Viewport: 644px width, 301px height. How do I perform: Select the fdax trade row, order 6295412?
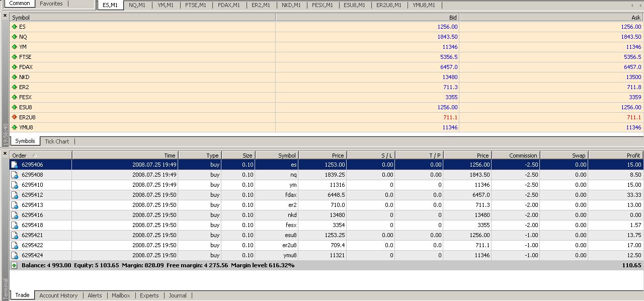pyautogui.click(x=302, y=195)
